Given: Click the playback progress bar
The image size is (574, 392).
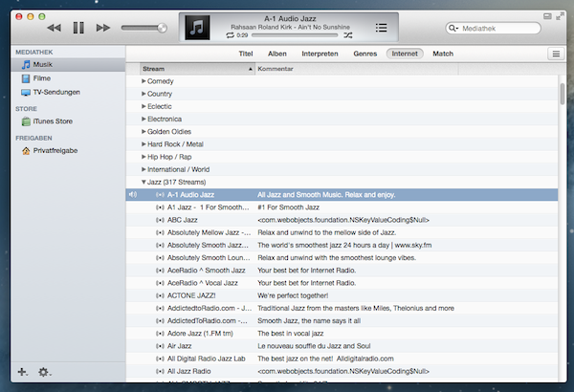Looking at the screenshot, I should coord(295,35).
